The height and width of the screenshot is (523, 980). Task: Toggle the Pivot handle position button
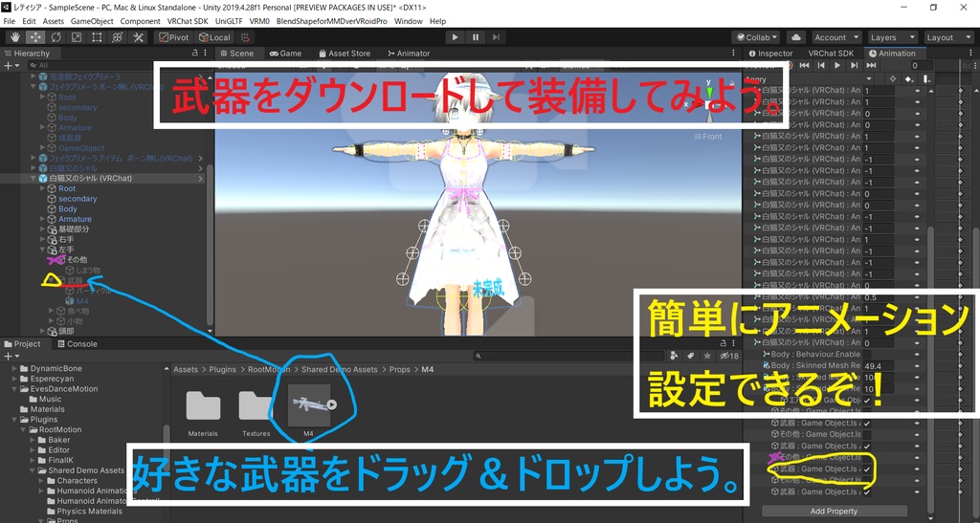[174, 37]
